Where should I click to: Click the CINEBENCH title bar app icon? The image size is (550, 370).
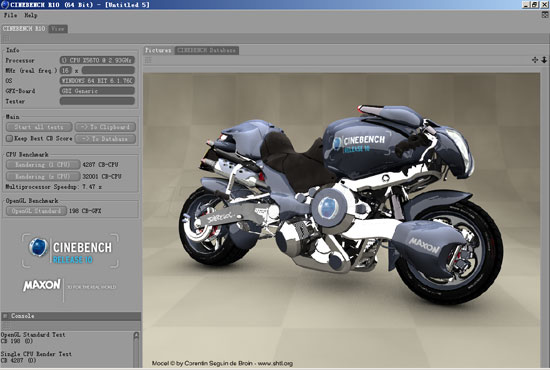click(x=5, y=5)
